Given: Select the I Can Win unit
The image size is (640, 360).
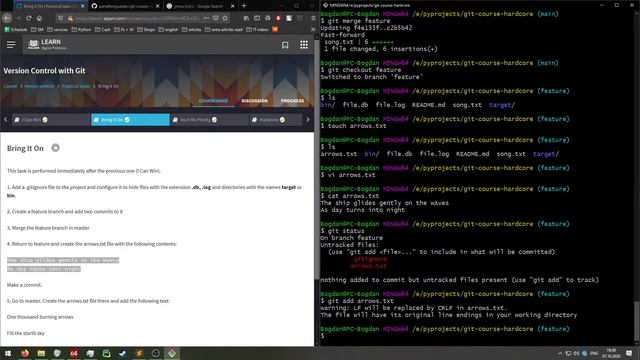Looking at the screenshot, I should (50, 120).
